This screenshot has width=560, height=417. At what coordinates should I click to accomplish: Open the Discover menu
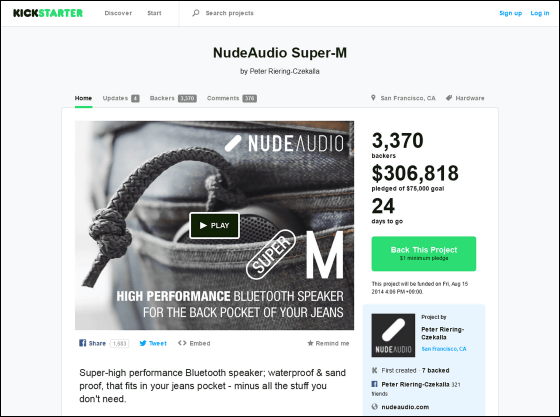click(118, 13)
